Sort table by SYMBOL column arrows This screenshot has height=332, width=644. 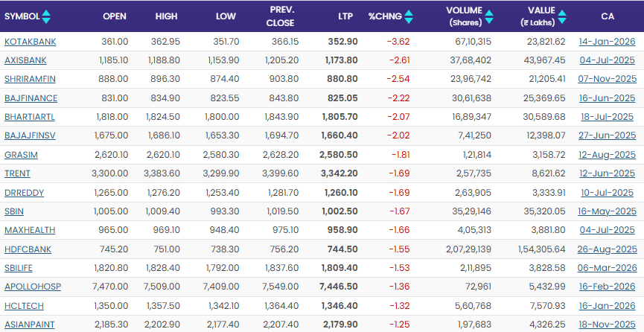[47, 16]
